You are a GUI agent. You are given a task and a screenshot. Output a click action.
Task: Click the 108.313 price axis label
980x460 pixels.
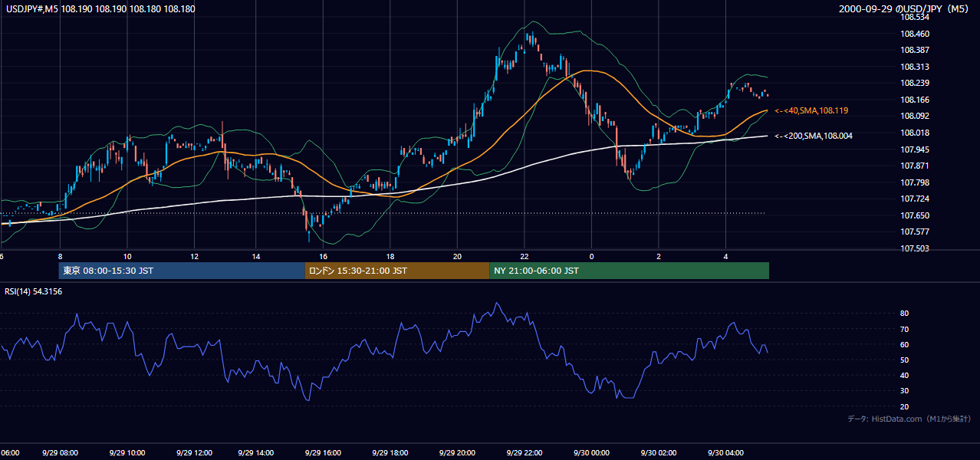(915, 67)
